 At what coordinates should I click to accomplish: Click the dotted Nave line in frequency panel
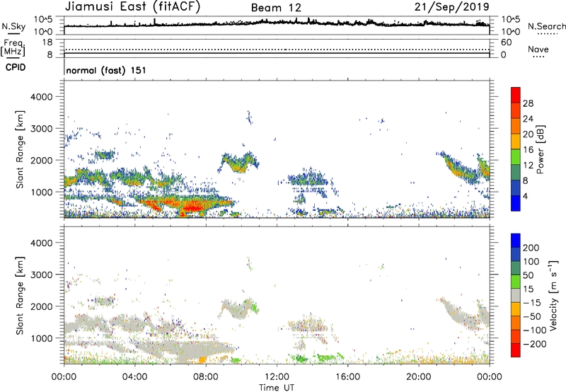tap(277, 50)
